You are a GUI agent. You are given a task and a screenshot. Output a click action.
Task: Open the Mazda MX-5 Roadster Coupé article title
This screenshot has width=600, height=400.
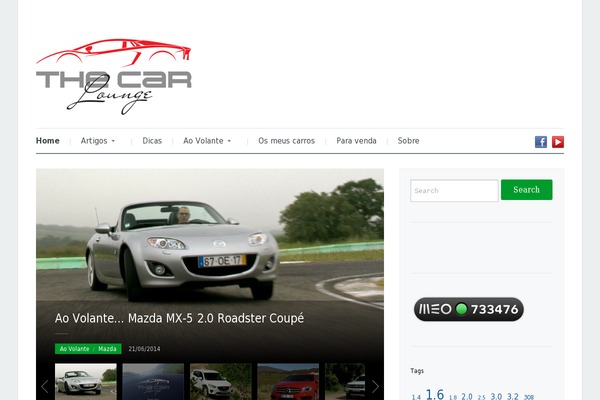click(179, 318)
